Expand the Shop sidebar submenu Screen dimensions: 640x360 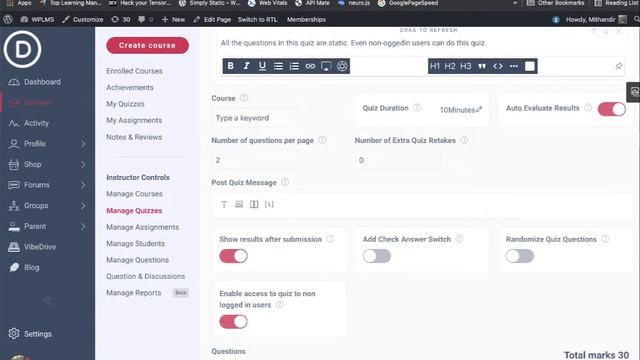point(83,164)
